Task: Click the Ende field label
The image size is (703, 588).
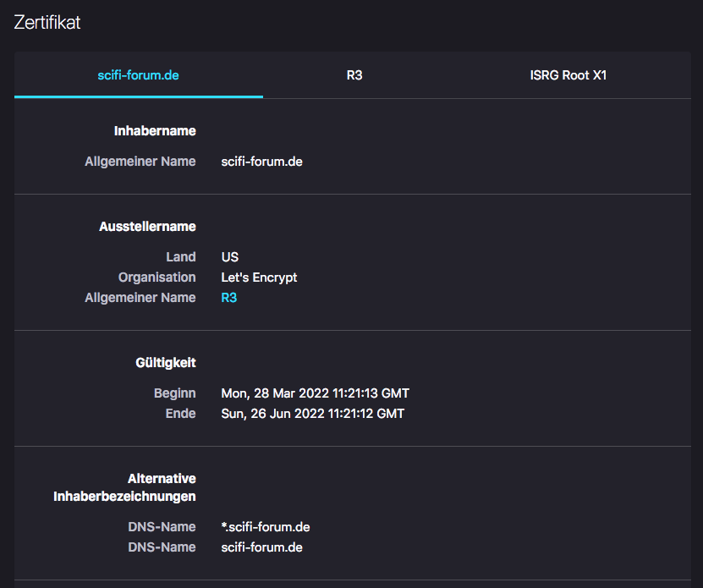Action: [x=180, y=414]
